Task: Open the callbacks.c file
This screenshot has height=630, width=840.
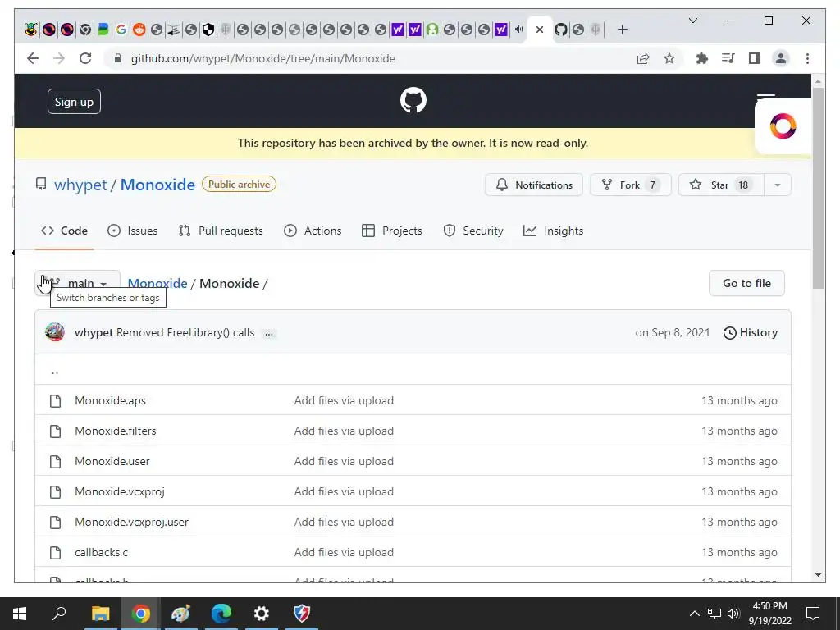Action: 101,552
